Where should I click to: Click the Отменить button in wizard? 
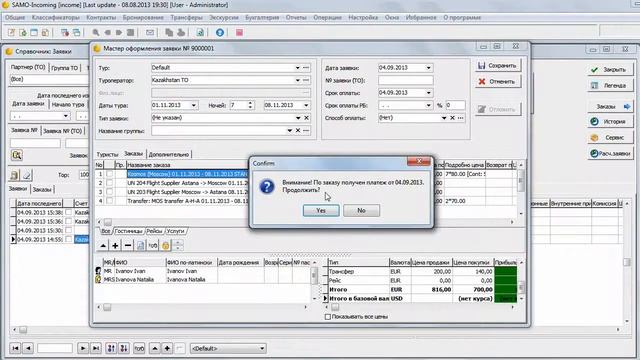(498, 82)
